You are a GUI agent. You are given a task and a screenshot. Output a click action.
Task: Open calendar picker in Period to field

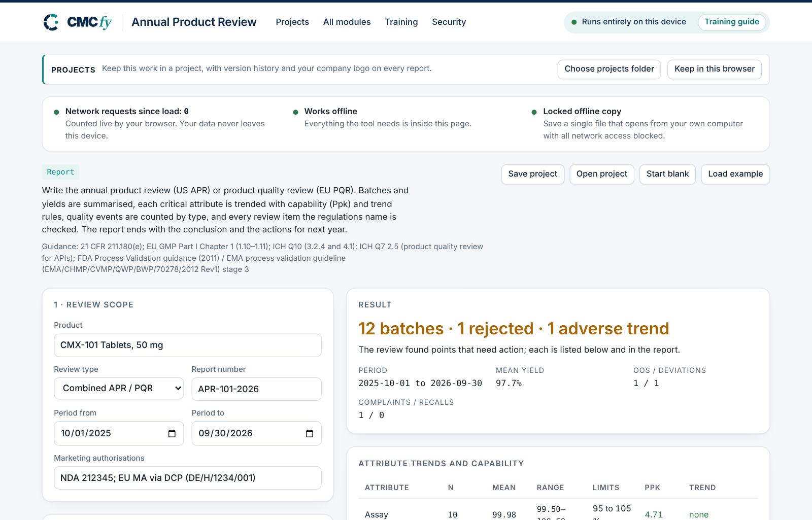310,434
